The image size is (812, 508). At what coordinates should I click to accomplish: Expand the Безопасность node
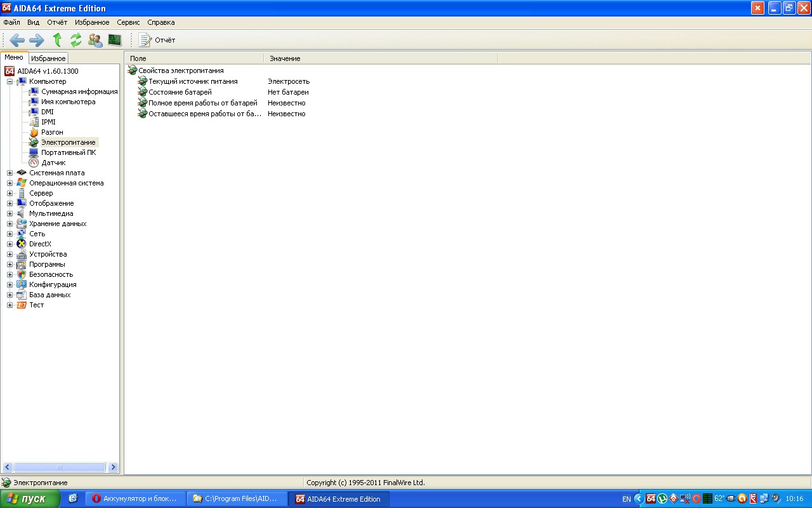[x=10, y=274]
